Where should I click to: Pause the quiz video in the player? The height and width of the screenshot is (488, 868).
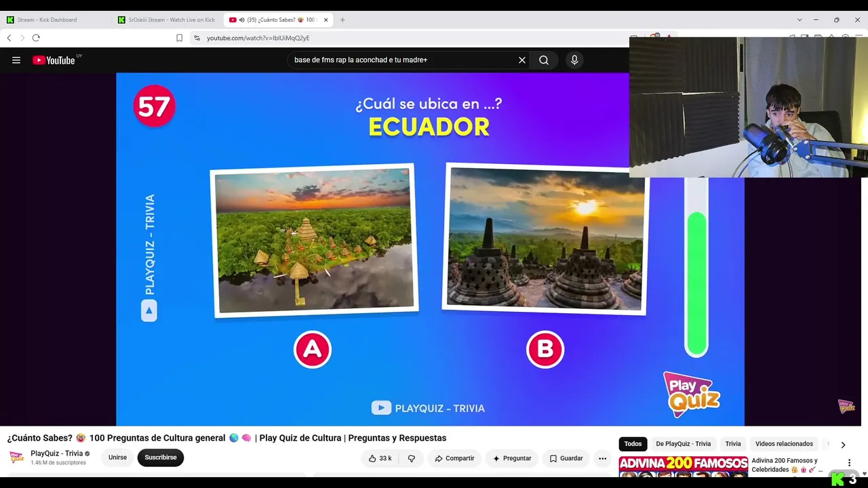[430, 249]
